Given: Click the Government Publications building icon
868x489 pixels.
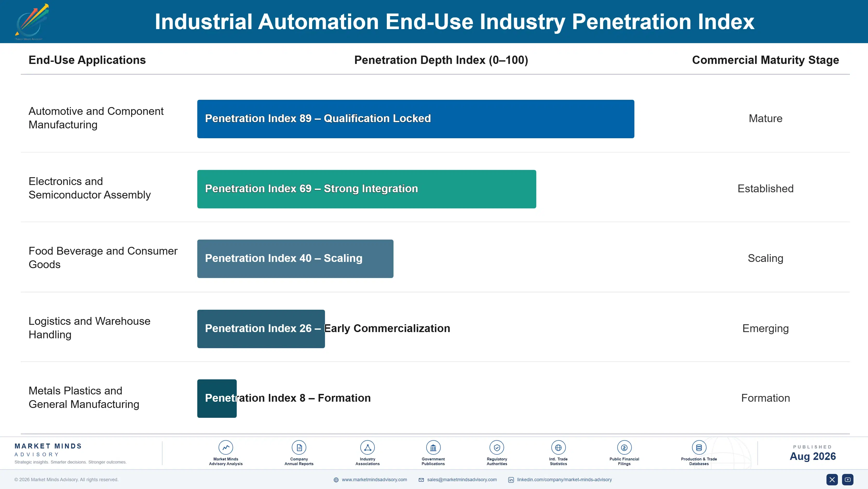Looking at the screenshot, I should pos(433,447).
